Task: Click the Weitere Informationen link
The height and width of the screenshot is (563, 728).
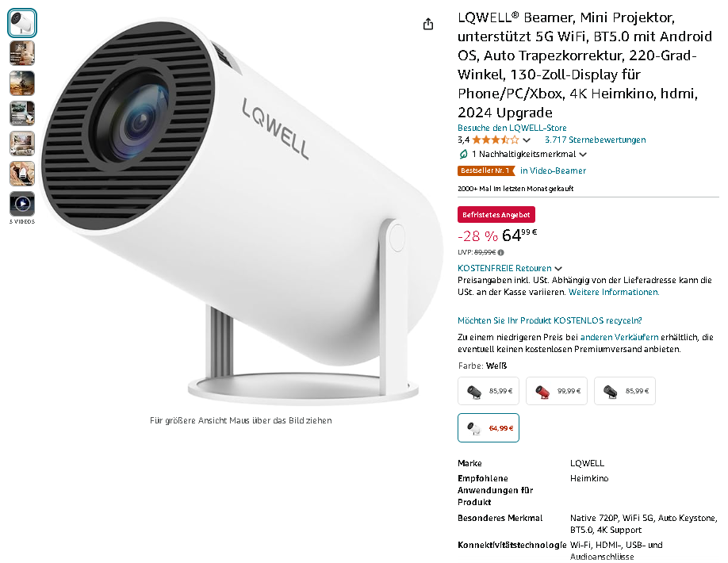Action: (x=614, y=292)
